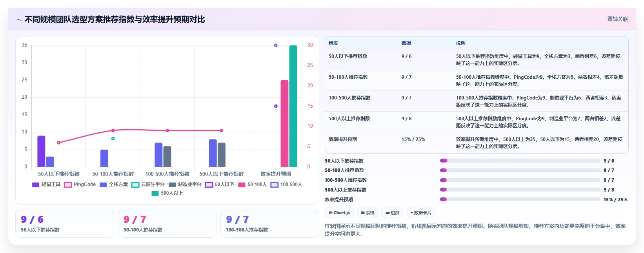Click the 说明 table column header
The image size is (644, 253).
point(460,43)
